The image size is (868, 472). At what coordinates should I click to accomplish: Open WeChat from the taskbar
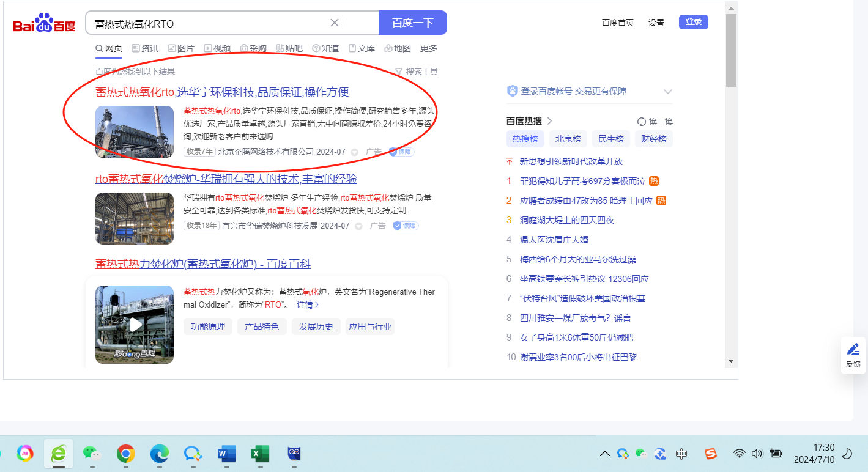(x=92, y=453)
